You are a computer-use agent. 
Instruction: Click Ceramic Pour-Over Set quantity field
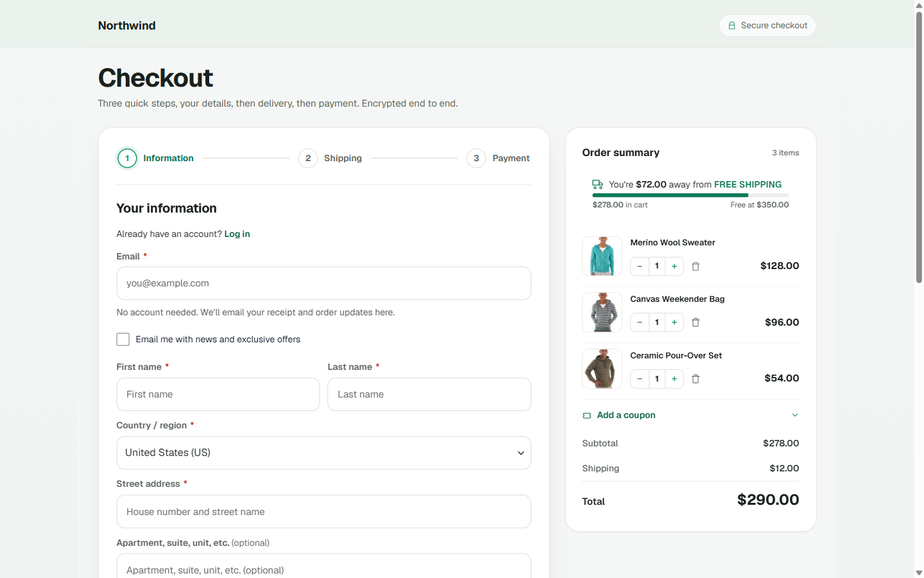pyautogui.click(x=657, y=379)
